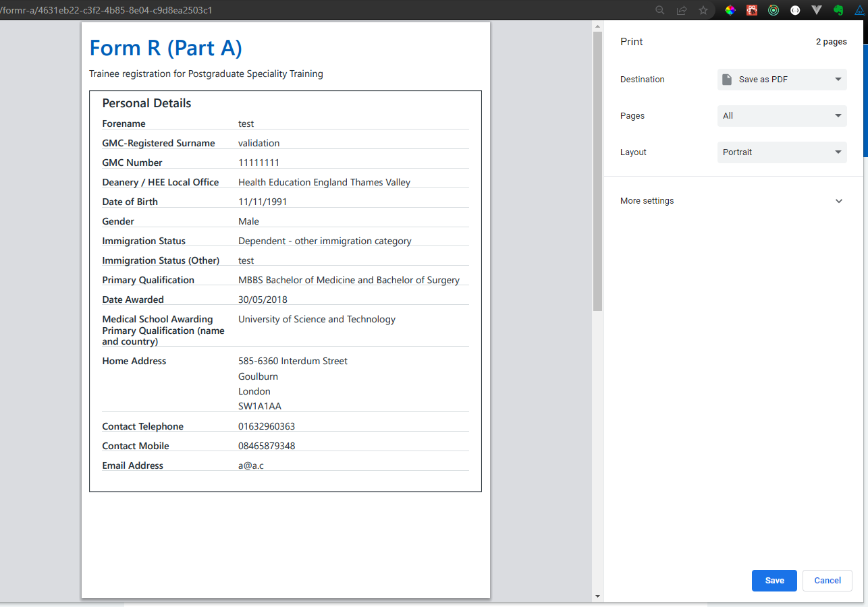Open the Vue DevTools extension
868x607 pixels.
[817, 10]
